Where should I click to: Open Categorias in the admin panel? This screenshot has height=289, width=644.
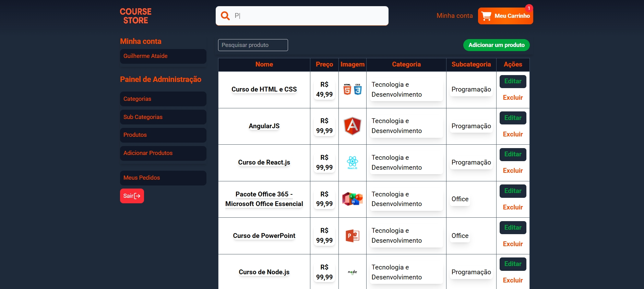pyautogui.click(x=163, y=99)
